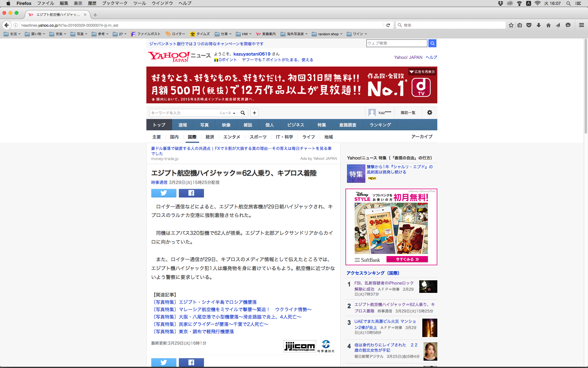The width and height of the screenshot is (588, 368).
Task: Open the アーカイブ link
Action: [421, 136]
